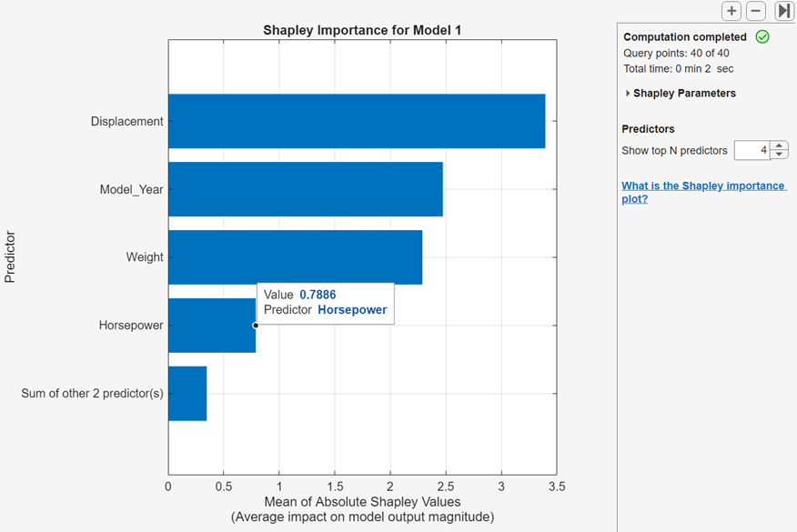Collapse the side panel with arrow-bar icon
The image size is (797, 532).
[x=783, y=11]
